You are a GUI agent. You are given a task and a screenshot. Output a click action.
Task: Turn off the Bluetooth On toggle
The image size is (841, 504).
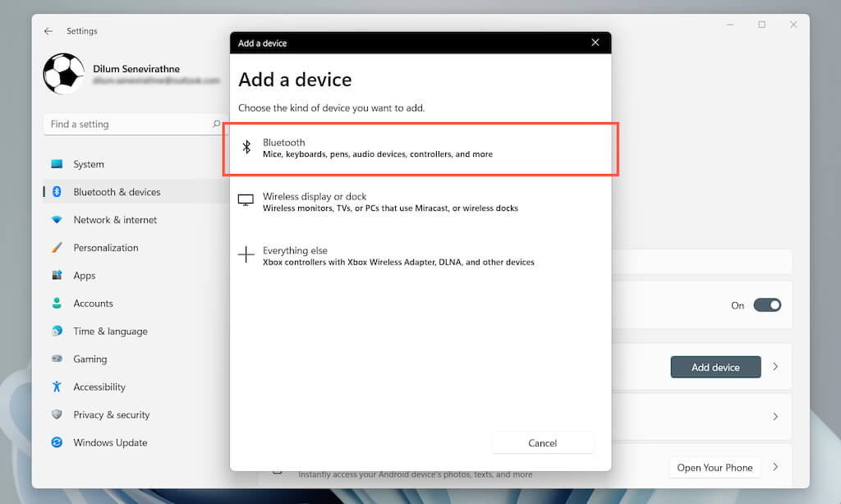768,305
